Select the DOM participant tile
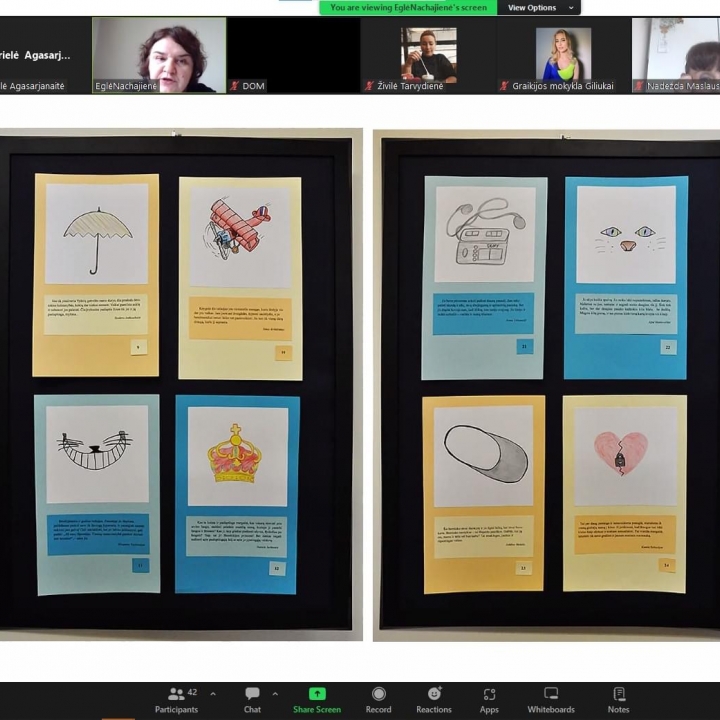Image resolution: width=720 pixels, height=720 pixels. tap(293, 55)
